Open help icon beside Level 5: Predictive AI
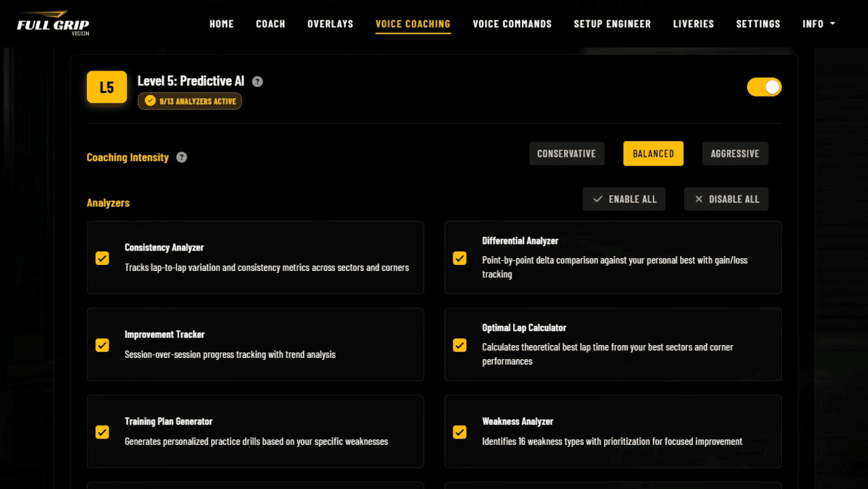 click(257, 81)
